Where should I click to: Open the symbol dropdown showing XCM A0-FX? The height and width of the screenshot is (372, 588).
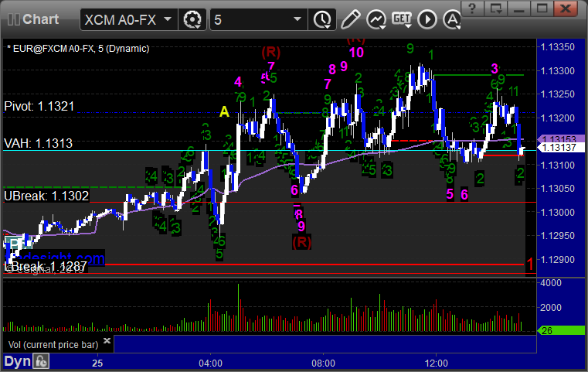(x=128, y=19)
